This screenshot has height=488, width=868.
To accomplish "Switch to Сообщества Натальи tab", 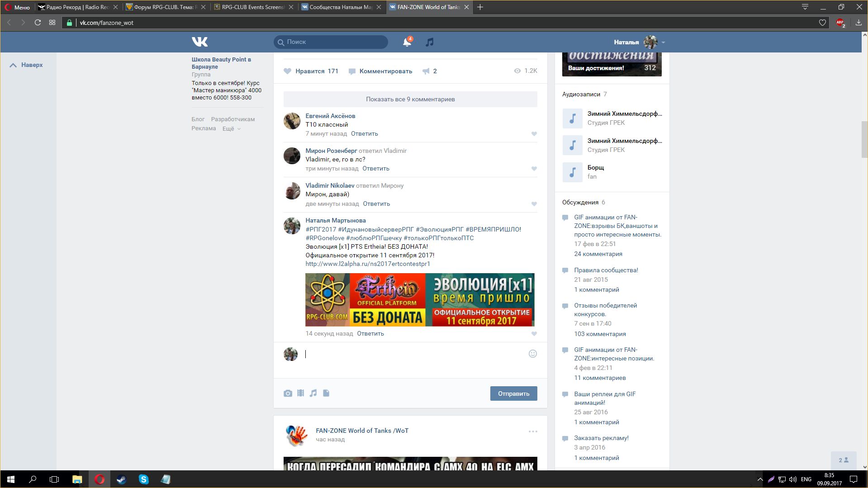I will [x=341, y=7].
